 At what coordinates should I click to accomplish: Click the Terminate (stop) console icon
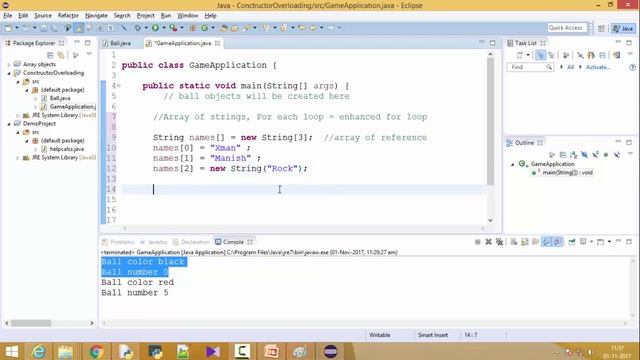point(477,242)
